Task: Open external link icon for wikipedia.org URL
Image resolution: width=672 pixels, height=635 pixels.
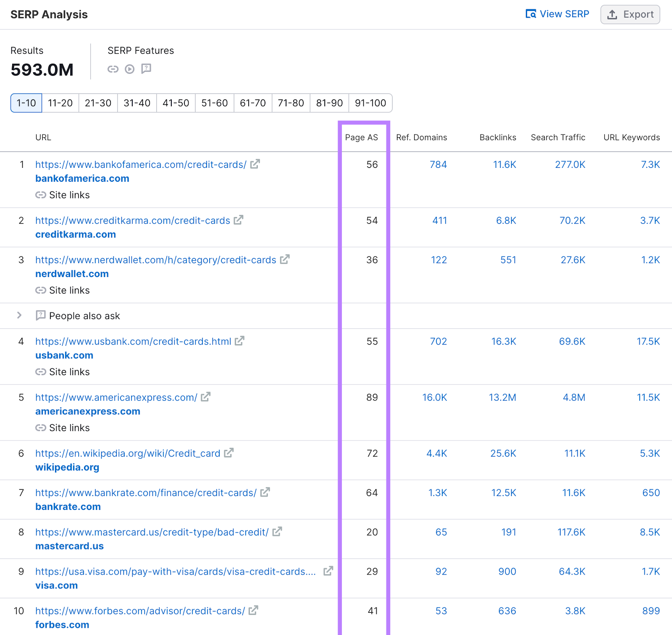Action: tap(228, 453)
